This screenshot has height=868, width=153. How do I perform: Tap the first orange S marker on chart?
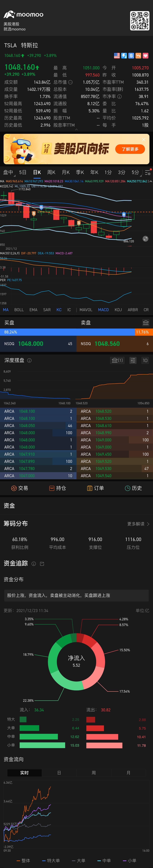pos(34,214)
